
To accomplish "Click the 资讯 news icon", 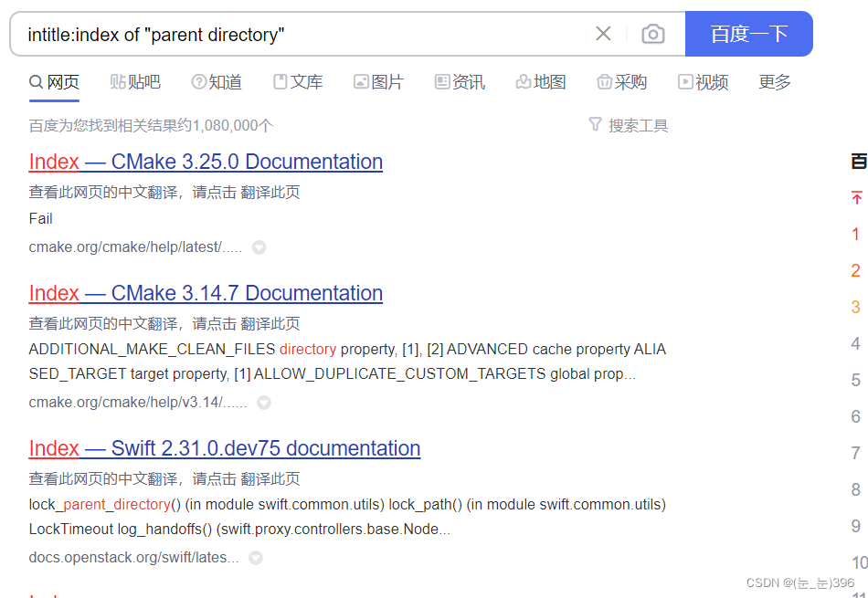I will pos(441,82).
